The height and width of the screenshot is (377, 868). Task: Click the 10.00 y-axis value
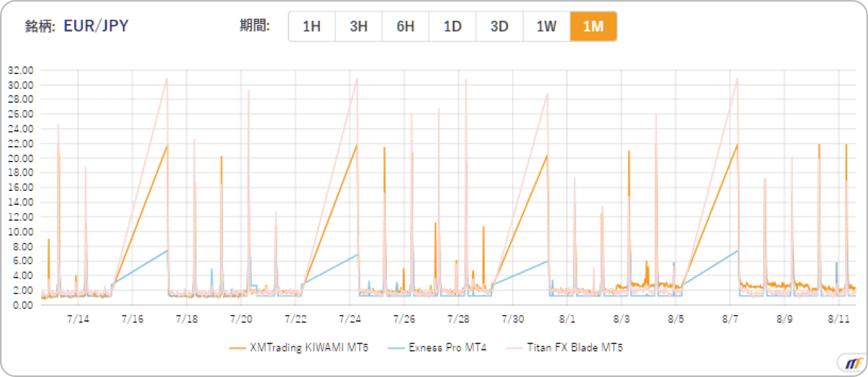click(x=21, y=232)
